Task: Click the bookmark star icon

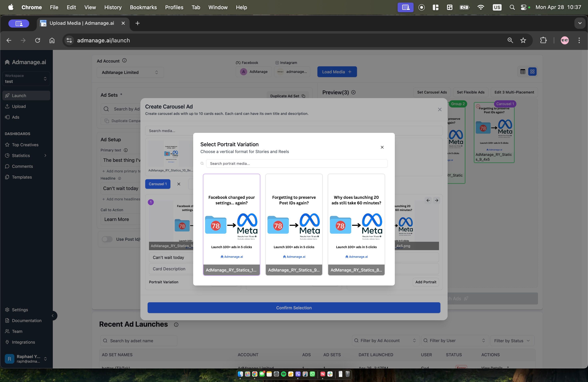Action: 523,40
